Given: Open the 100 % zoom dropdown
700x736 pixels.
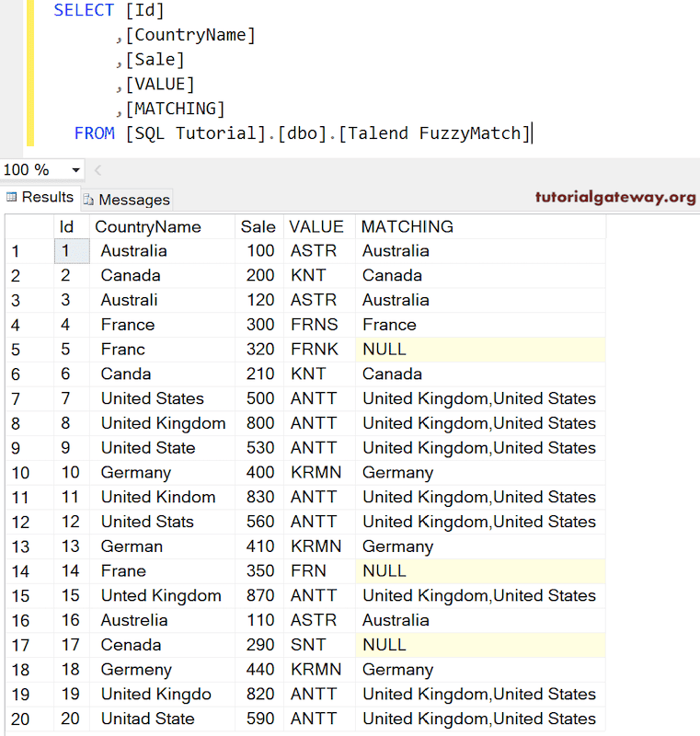Looking at the screenshot, I should pos(75,170).
